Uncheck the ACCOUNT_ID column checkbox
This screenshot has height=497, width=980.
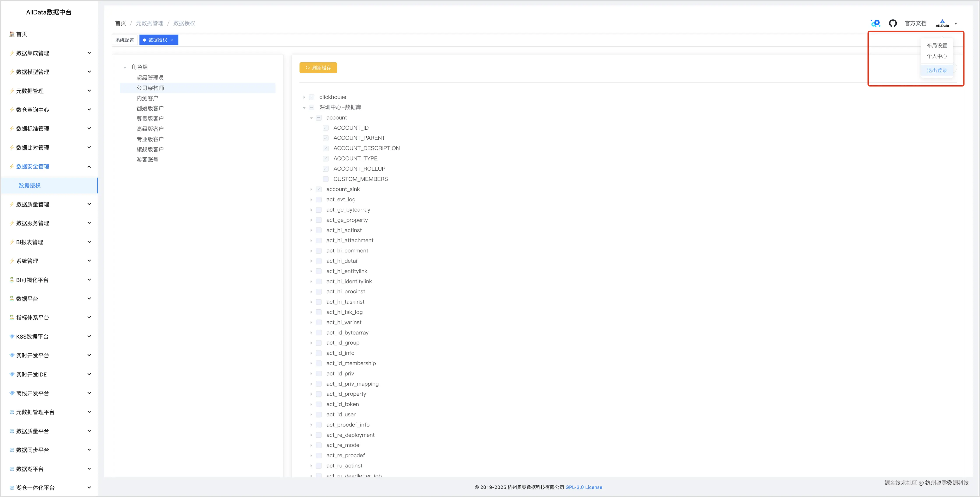coord(326,128)
